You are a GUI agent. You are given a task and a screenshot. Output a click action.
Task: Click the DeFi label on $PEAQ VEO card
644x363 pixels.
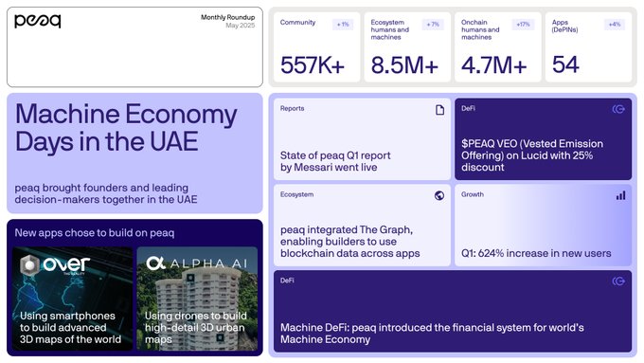point(468,109)
